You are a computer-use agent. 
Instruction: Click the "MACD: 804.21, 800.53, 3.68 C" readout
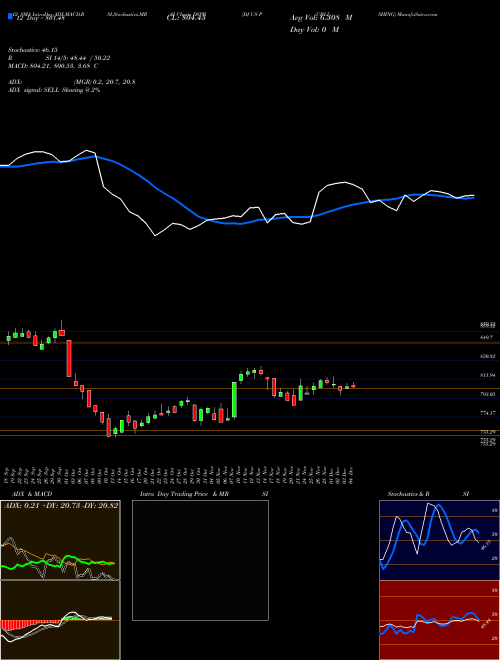tap(53, 66)
